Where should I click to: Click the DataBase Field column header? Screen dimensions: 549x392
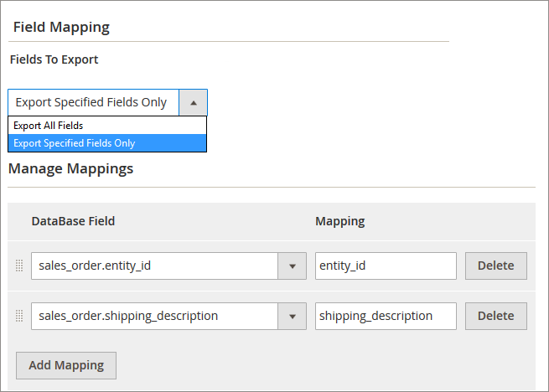click(73, 221)
